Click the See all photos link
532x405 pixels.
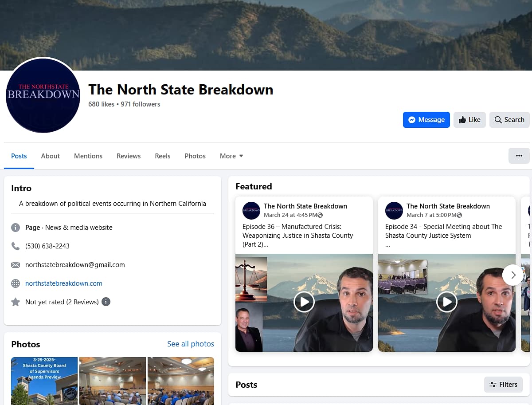[190, 344]
